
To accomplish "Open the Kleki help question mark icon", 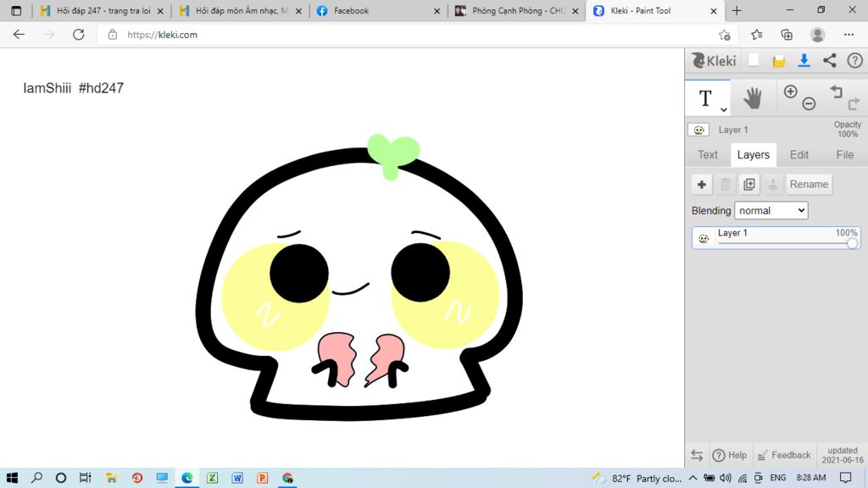I will click(x=854, y=60).
